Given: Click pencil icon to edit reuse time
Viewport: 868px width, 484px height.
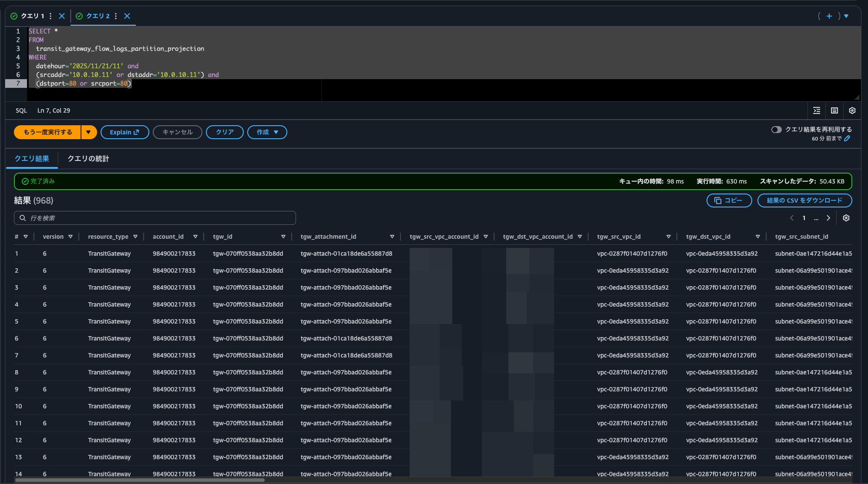Looking at the screenshot, I should [x=847, y=139].
